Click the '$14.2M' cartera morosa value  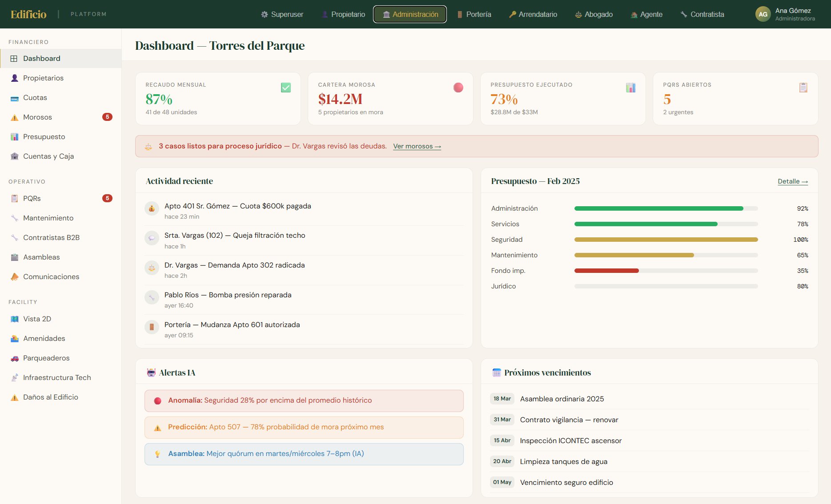point(340,99)
